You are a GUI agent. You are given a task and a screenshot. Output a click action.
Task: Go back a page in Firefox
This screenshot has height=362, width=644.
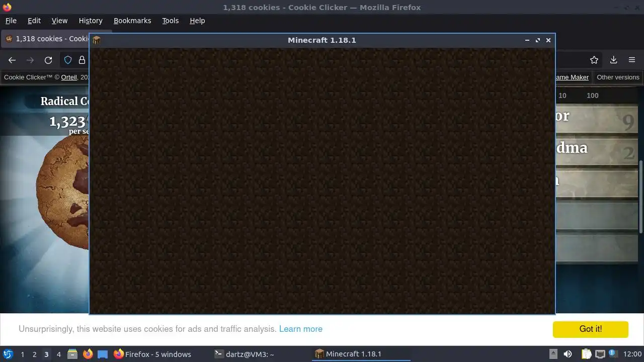pyautogui.click(x=12, y=60)
